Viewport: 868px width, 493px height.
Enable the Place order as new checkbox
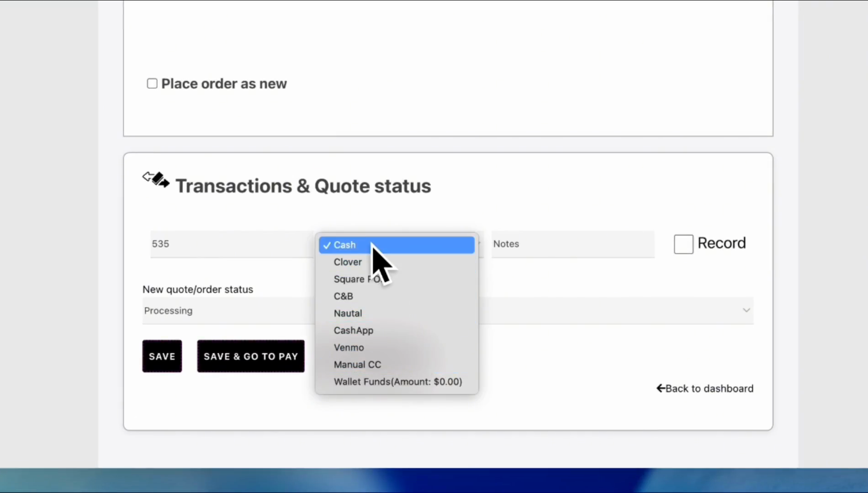point(152,84)
